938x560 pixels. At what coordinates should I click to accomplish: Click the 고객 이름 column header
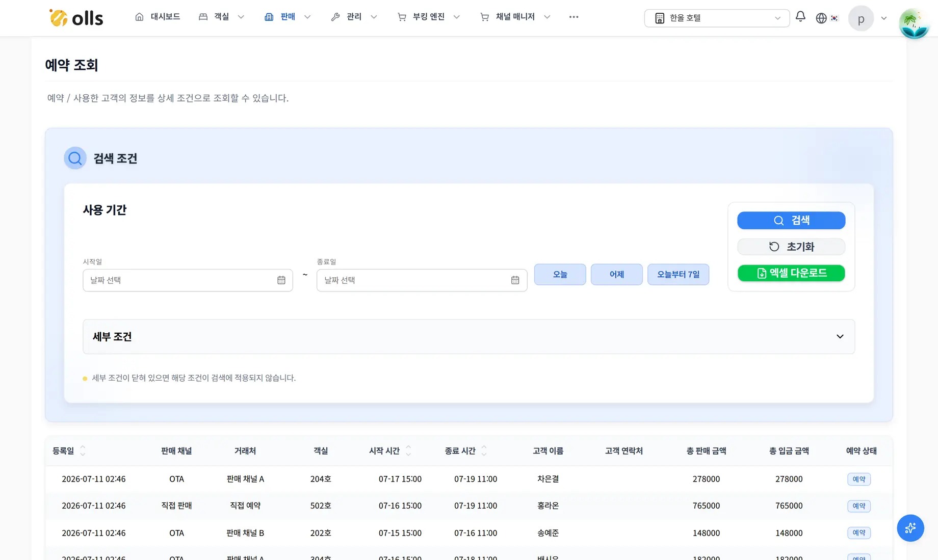[x=548, y=451]
